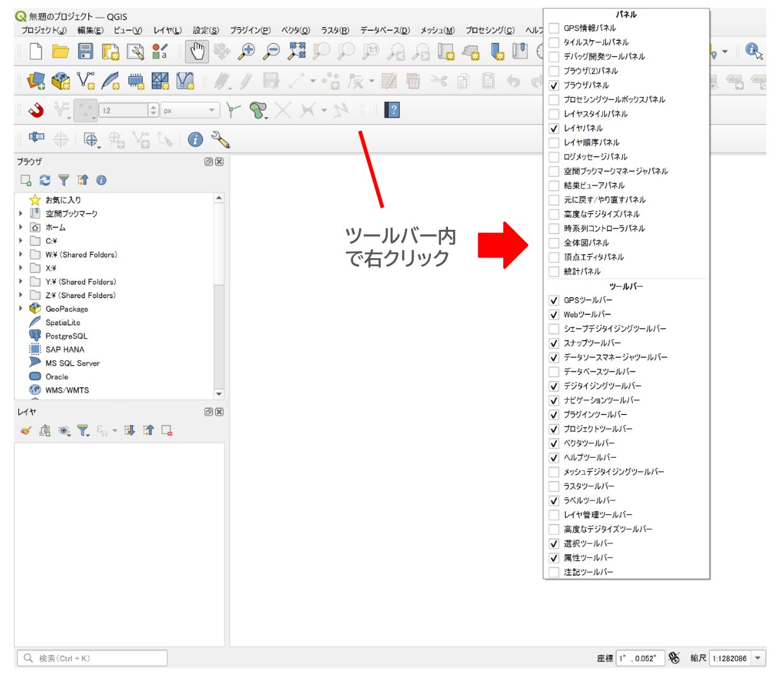Image resolution: width=784 pixels, height=675 pixels.
Task: Close the ブラウザ panel
Action: [219, 162]
